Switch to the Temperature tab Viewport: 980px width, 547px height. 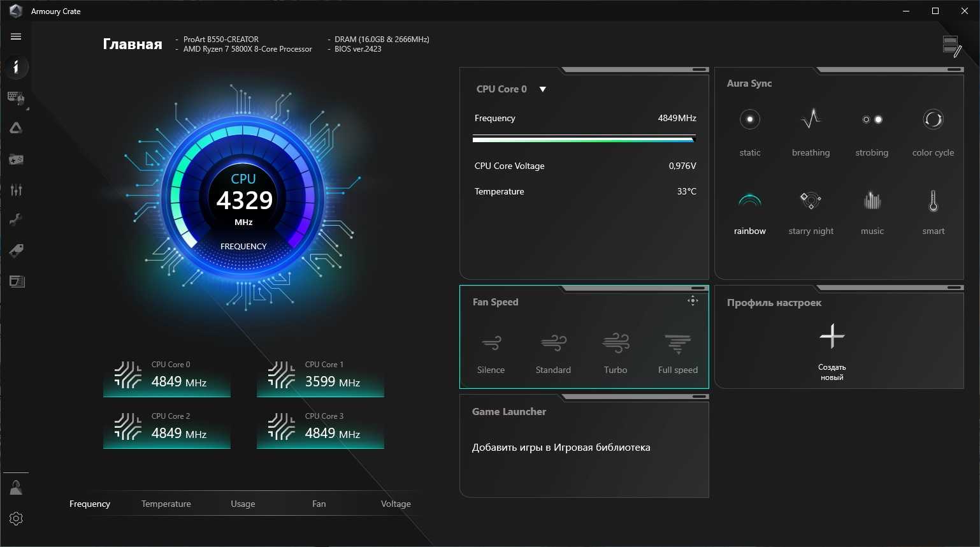click(166, 504)
